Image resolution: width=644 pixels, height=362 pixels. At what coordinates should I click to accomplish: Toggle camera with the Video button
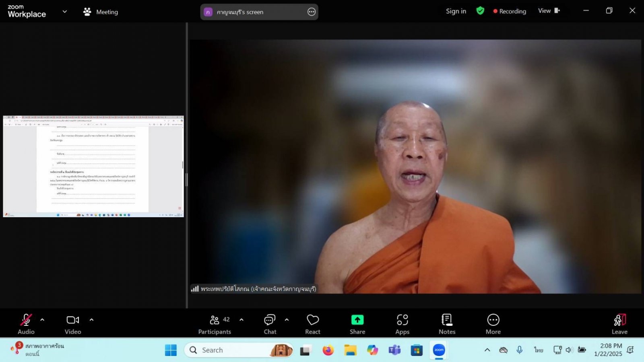[x=73, y=324]
